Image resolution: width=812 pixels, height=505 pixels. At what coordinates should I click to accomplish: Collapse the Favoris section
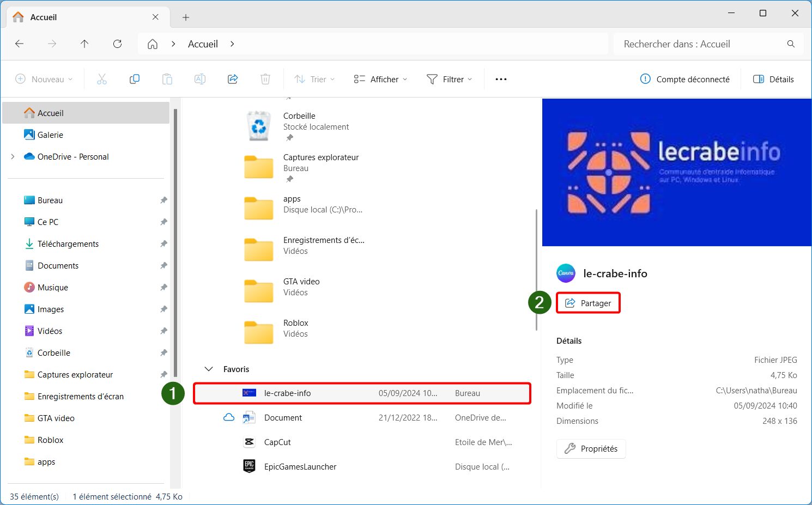208,369
